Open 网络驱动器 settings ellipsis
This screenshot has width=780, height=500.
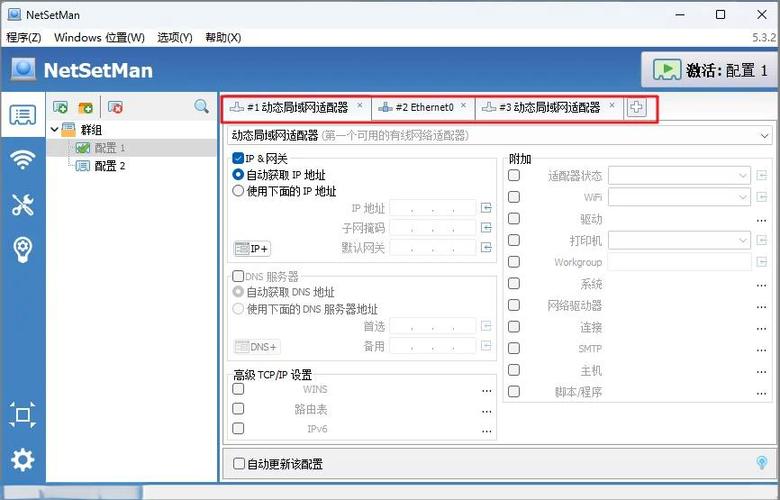(x=761, y=307)
